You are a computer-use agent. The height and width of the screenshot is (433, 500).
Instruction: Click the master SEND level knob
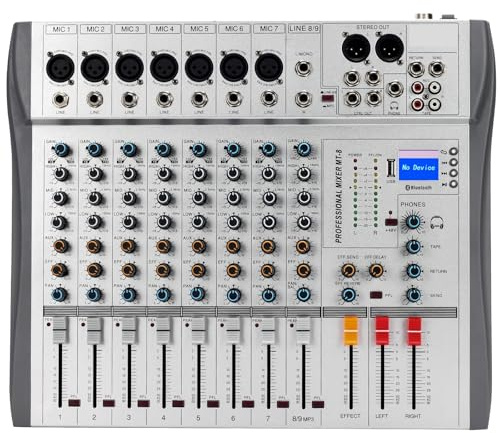[413, 295]
